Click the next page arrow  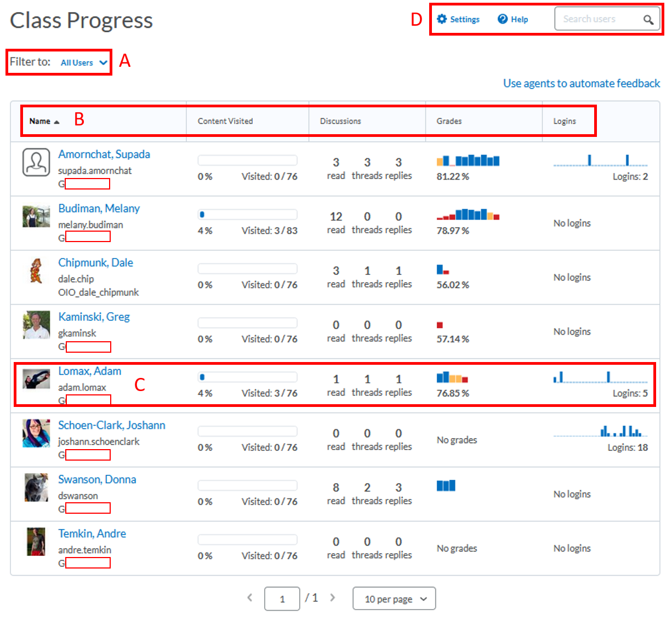[333, 598]
